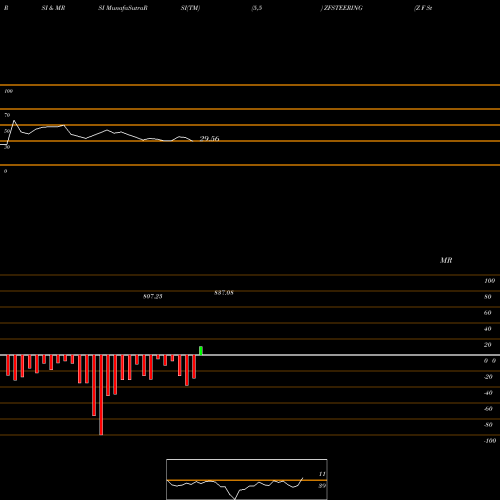The image size is (500, 500).
Task: Click the 11 label in mini chart
Action: click(322, 474)
